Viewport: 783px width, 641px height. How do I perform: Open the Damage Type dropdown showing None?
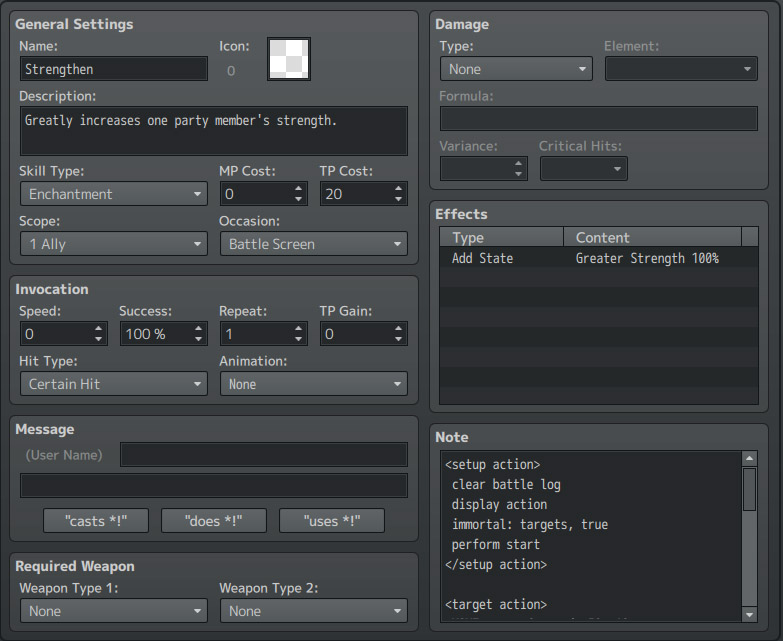[x=516, y=69]
